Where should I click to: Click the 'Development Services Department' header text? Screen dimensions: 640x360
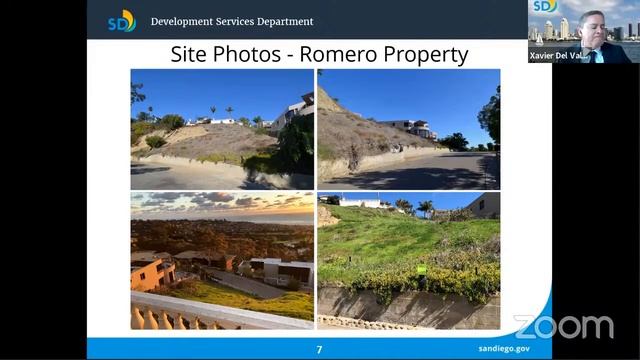click(232, 22)
